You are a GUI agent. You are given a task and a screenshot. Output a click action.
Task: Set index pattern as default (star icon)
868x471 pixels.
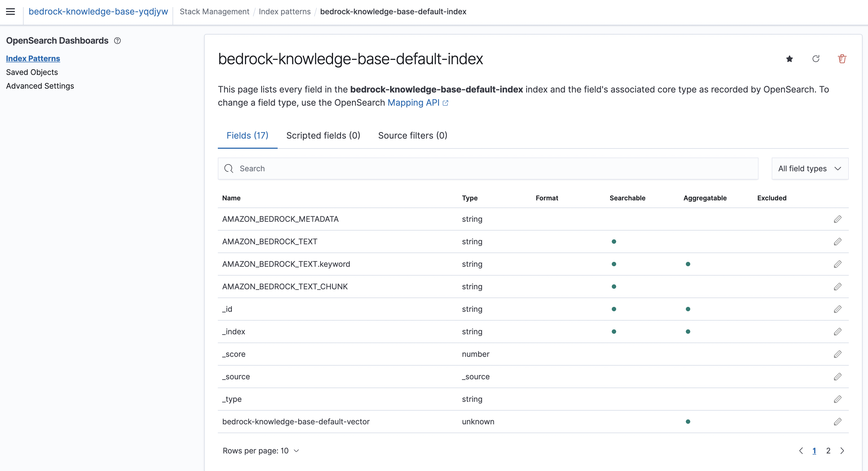click(789, 59)
